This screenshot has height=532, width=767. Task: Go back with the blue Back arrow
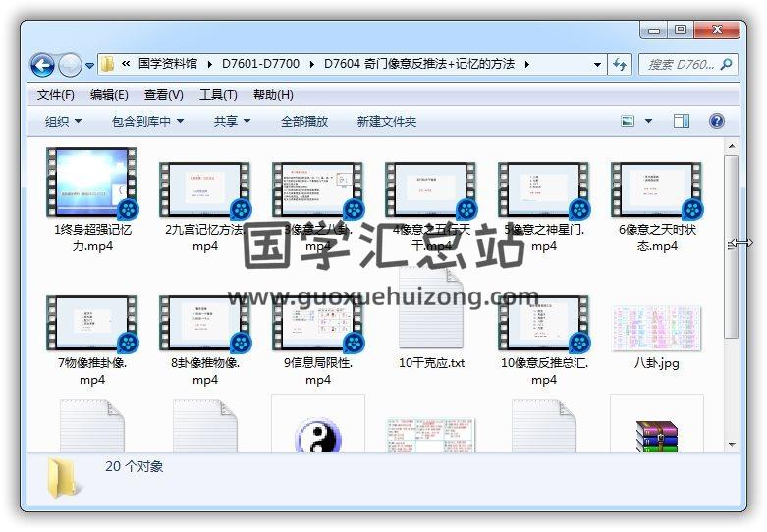[42, 65]
